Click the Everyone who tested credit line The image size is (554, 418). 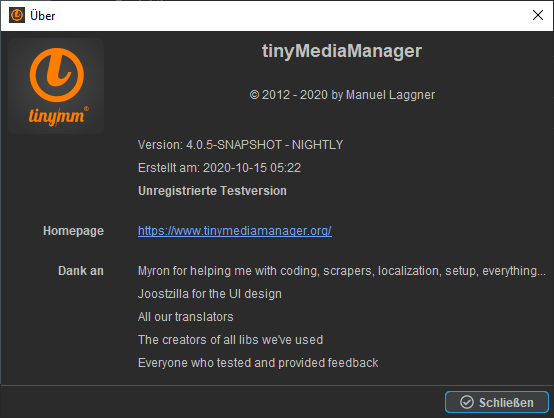pyautogui.click(x=258, y=363)
